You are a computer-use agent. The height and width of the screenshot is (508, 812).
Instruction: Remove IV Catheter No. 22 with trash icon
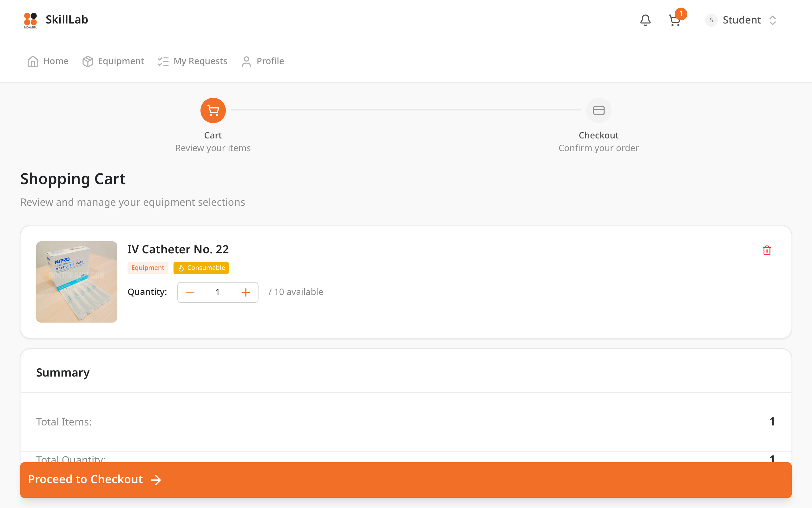(x=767, y=250)
